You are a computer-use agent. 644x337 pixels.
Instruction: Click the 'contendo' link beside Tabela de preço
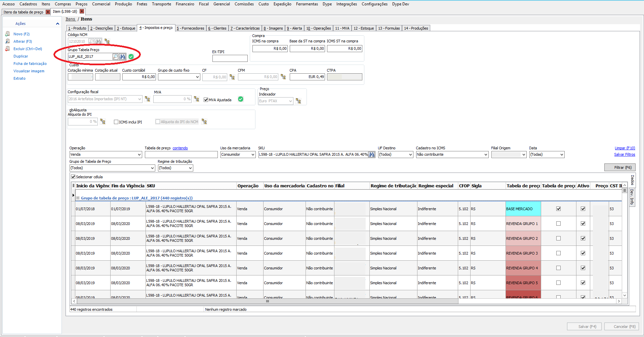click(180, 148)
